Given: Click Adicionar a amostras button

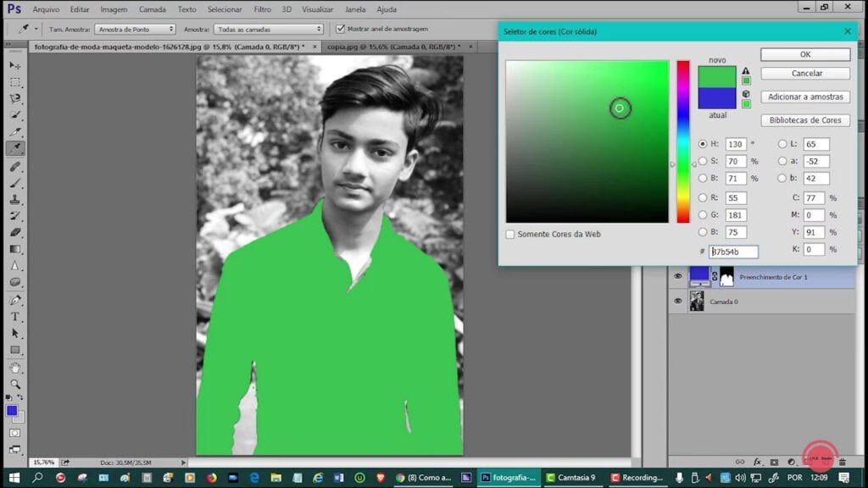Looking at the screenshot, I should (x=804, y=97).
